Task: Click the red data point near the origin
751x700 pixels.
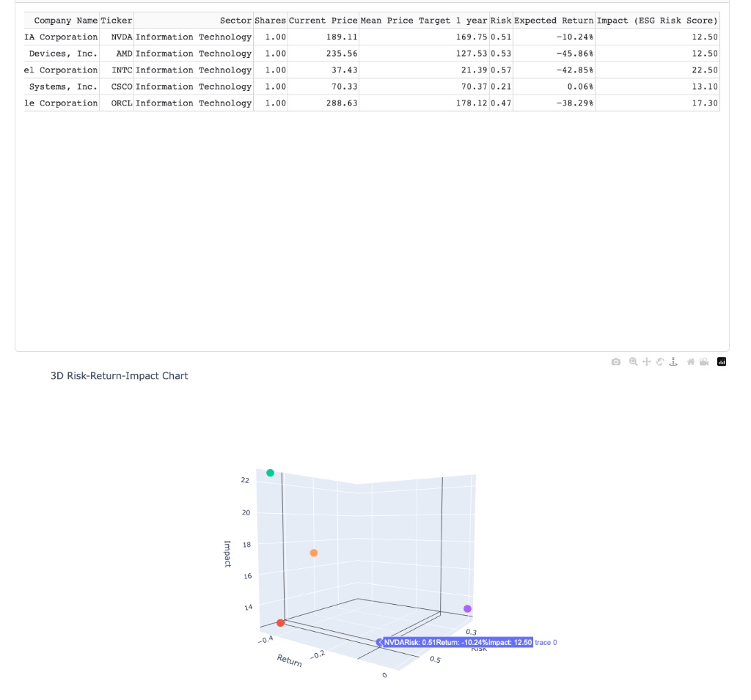Action: coord(281,622)
